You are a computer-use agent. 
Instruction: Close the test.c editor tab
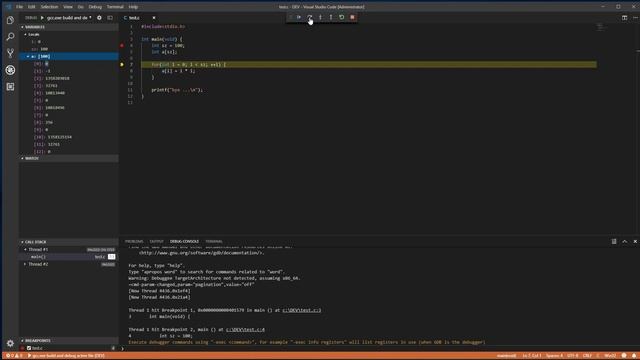154,18
